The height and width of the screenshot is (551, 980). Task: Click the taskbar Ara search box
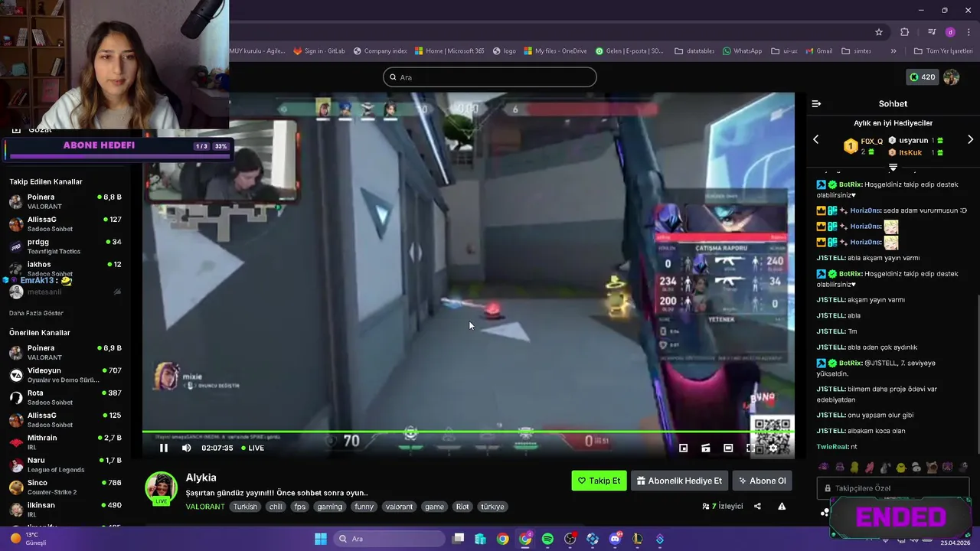[x=388, y=539]
